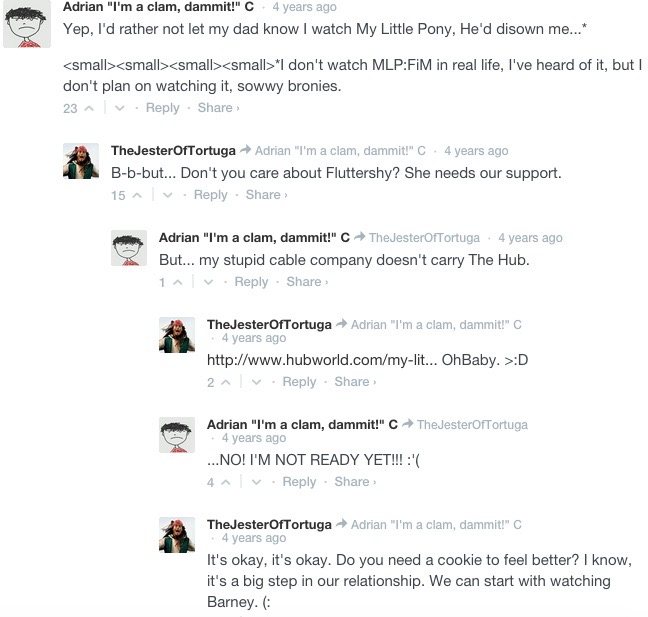This screenshot has width=648, height=617.
Task: Click TheJesterOfTortuga's pirate avatar on Barney comment
Action: [177, 535]
